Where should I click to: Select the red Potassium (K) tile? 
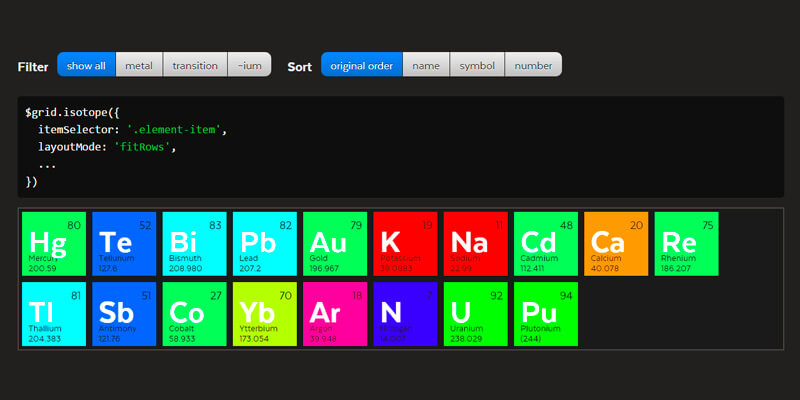coord(405,243)
